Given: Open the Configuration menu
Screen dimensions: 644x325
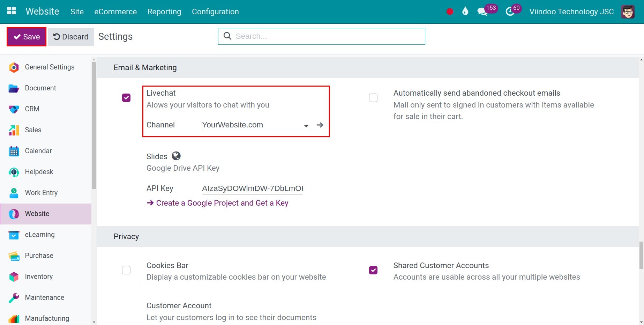Looking at the screenshot, I should coord(215,12).
